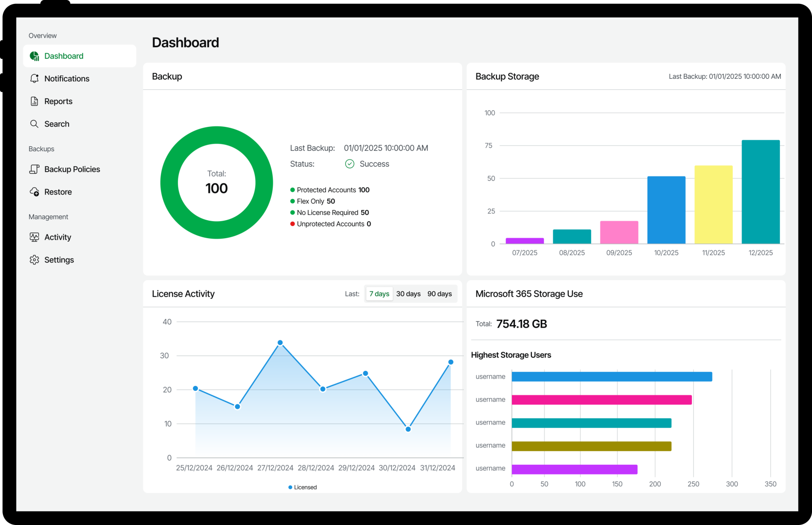
Task: Click the Unprotected Accounts legend item
Action: click(x=331, y=224)
